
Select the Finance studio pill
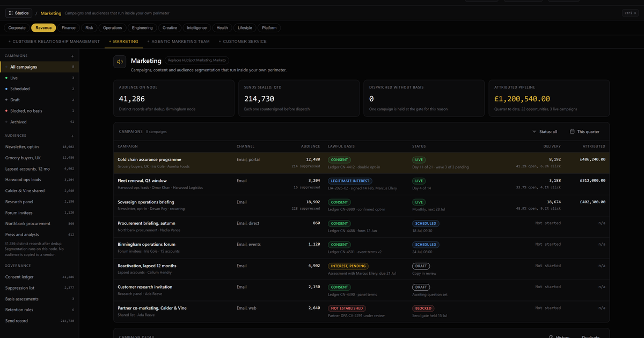[x=69, y=28]
